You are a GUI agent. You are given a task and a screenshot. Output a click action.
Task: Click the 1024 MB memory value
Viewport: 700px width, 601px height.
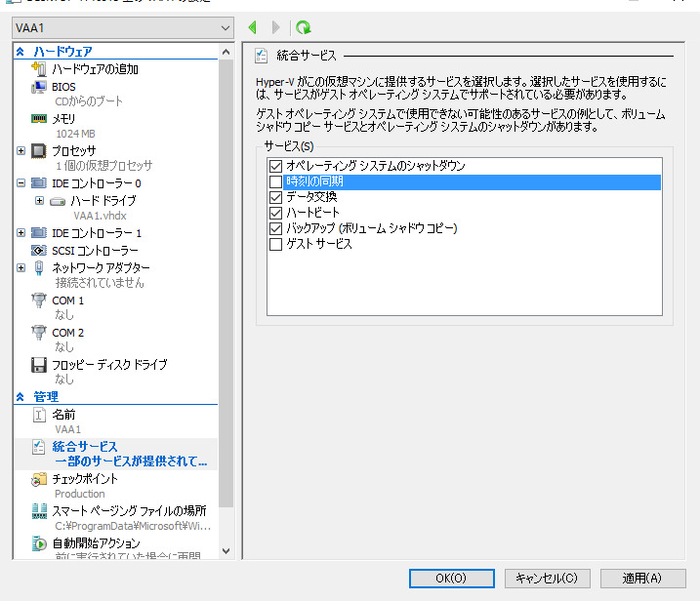75,134
